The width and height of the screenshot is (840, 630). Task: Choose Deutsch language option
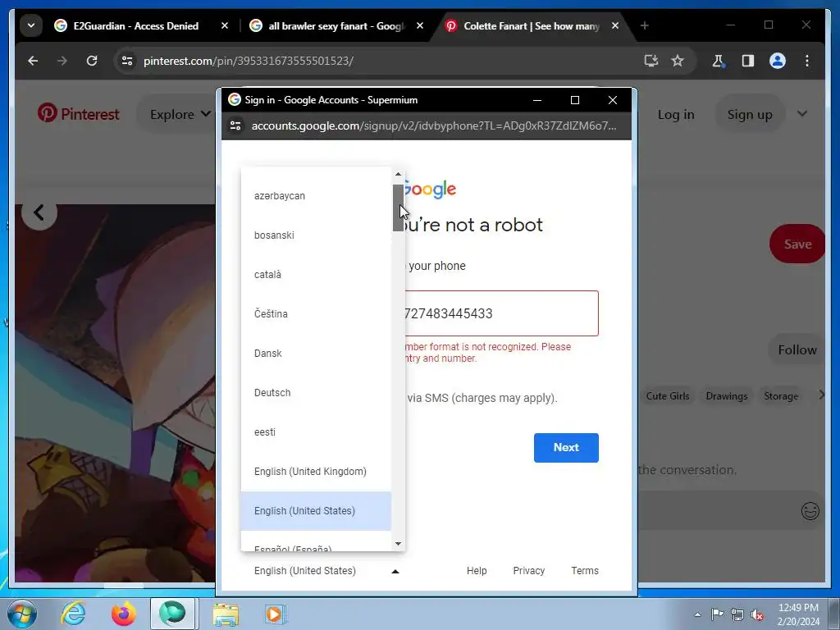(x=316, y=393)
